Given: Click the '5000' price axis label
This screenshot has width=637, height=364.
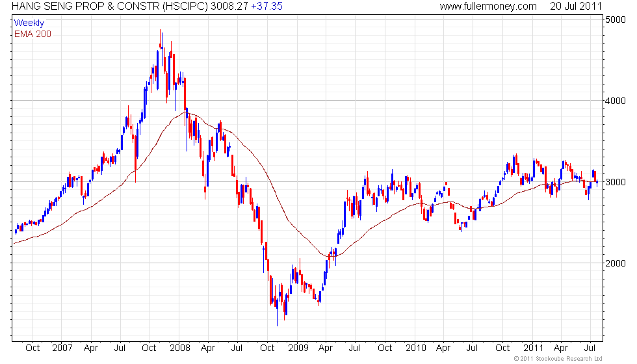Looking at the screenshot, I should 615,19.
